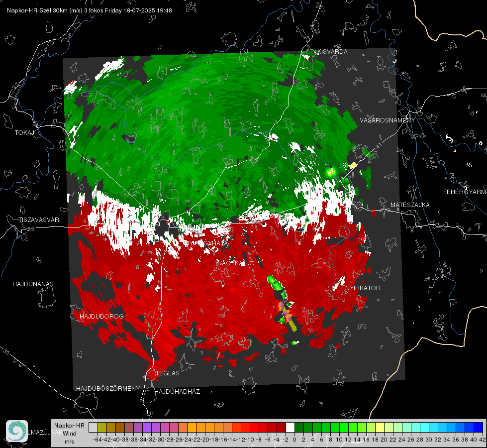Click the m/s unit label in legend
The image size is (487, 448).
[69, 442]
